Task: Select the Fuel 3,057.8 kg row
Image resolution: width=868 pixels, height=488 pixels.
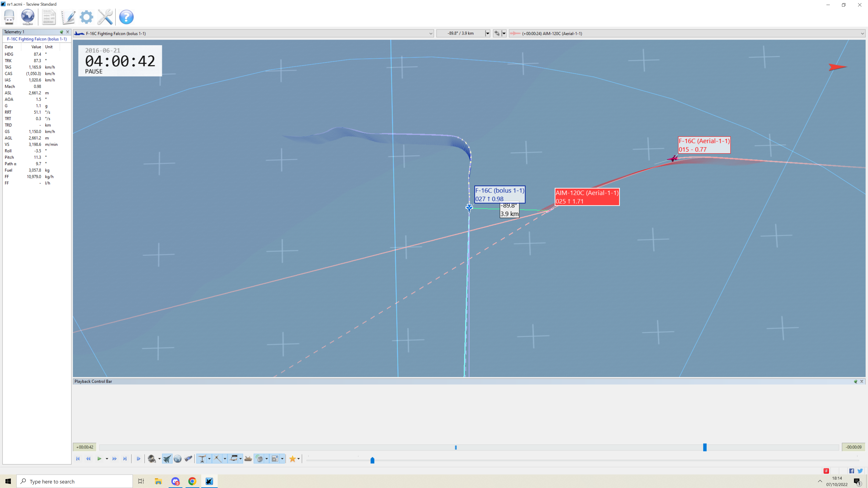Action: tap(37, 170)
